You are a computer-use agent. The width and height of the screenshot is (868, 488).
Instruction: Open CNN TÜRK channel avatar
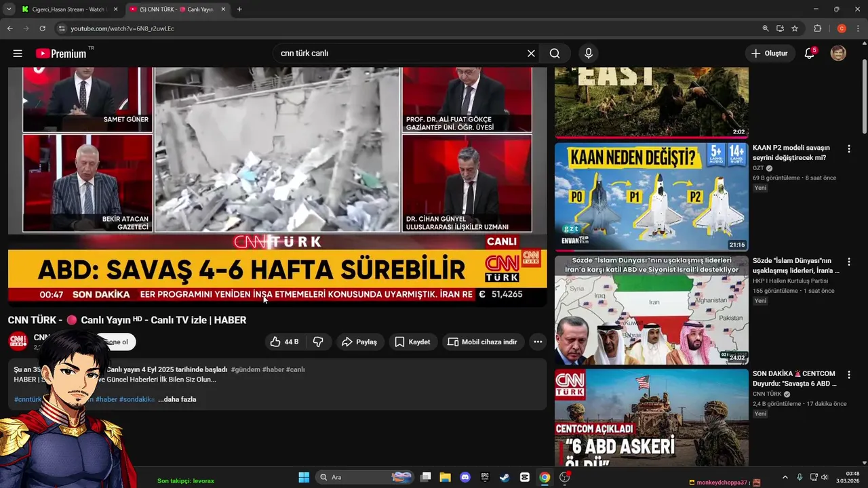tap(18, 342)
